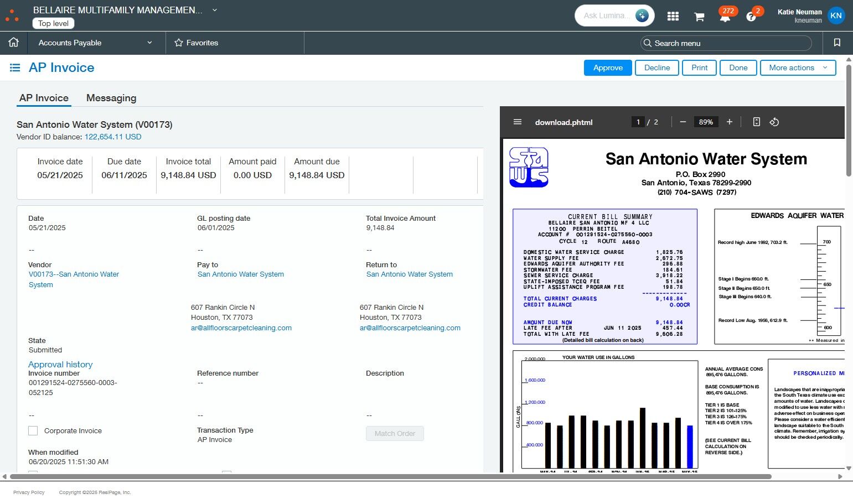Expand the Bellaire Multifamily company selector
853x504 pixels.
point(215,10)
